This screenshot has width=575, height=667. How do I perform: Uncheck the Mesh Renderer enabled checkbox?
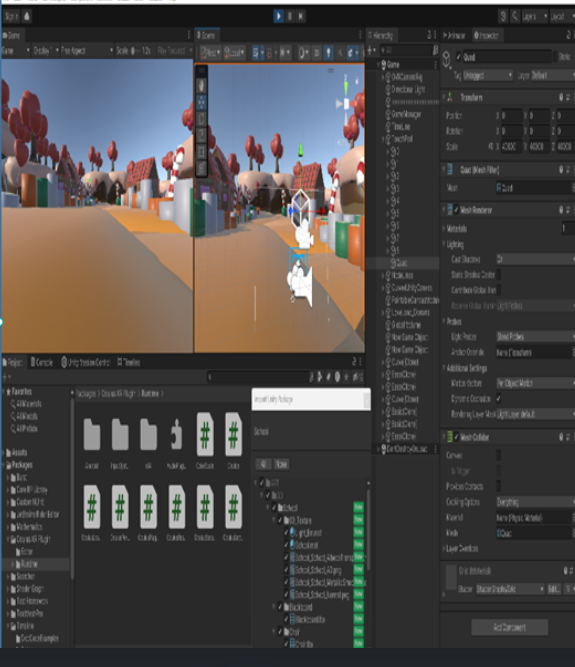point(456,210)
